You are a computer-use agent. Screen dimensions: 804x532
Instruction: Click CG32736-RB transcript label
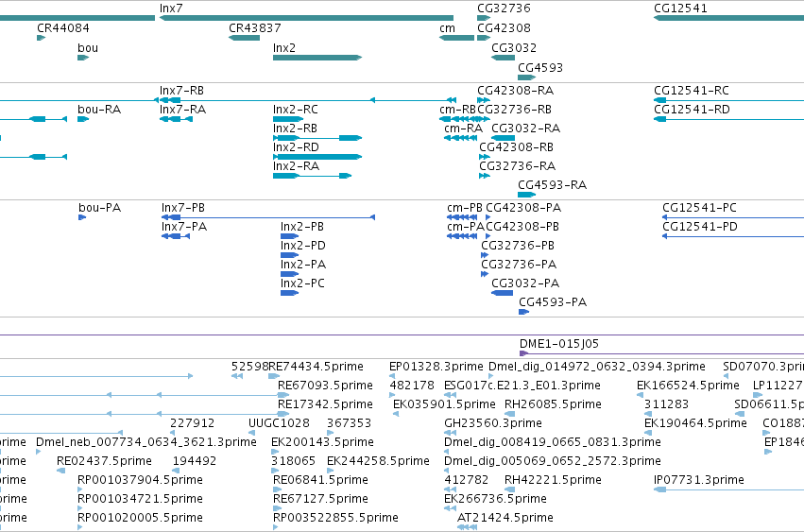click(x=514, y=110)
